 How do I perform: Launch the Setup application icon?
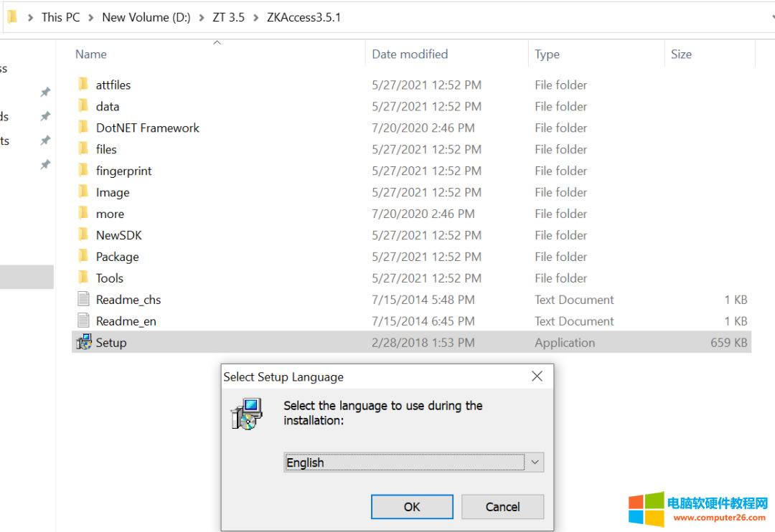84,342
